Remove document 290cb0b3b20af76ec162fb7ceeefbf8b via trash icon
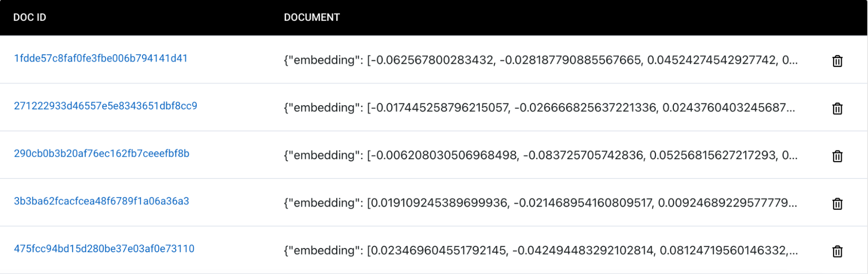The image size is (868, 274). click(x=837, y=156)
